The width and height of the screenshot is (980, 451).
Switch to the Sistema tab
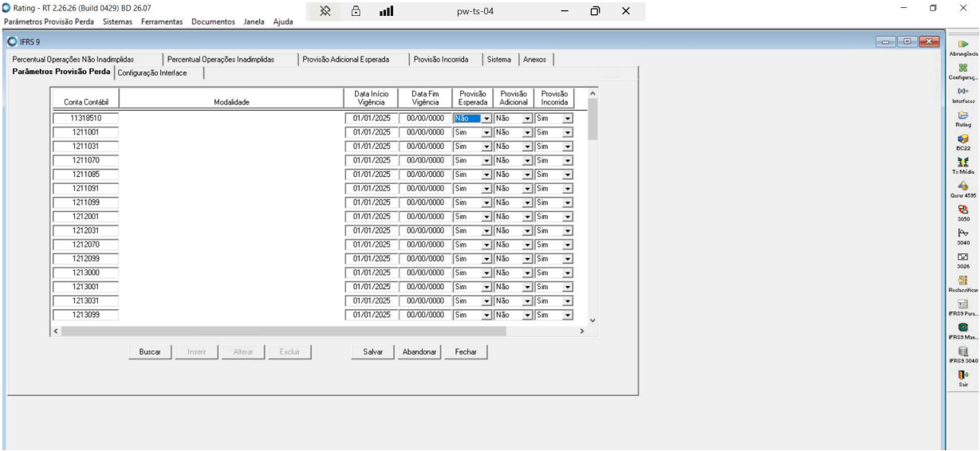(500, 60)
